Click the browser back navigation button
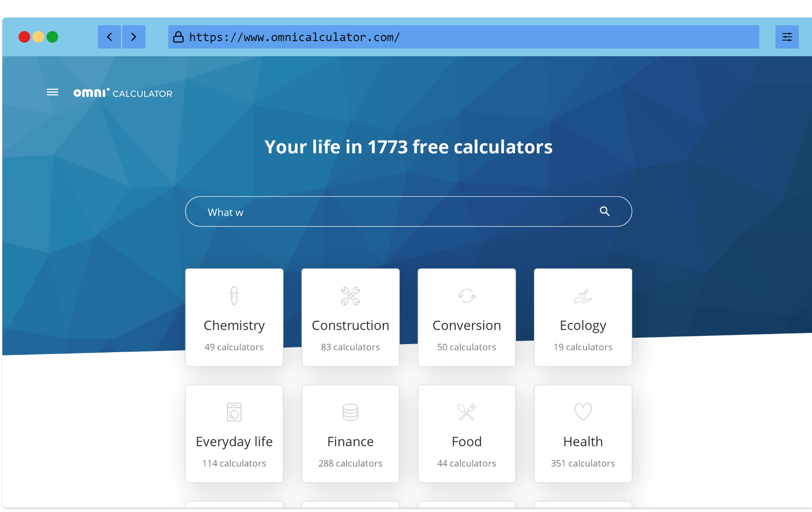The width and height of the screenshot is (812, 512). [x=109, y=37]
